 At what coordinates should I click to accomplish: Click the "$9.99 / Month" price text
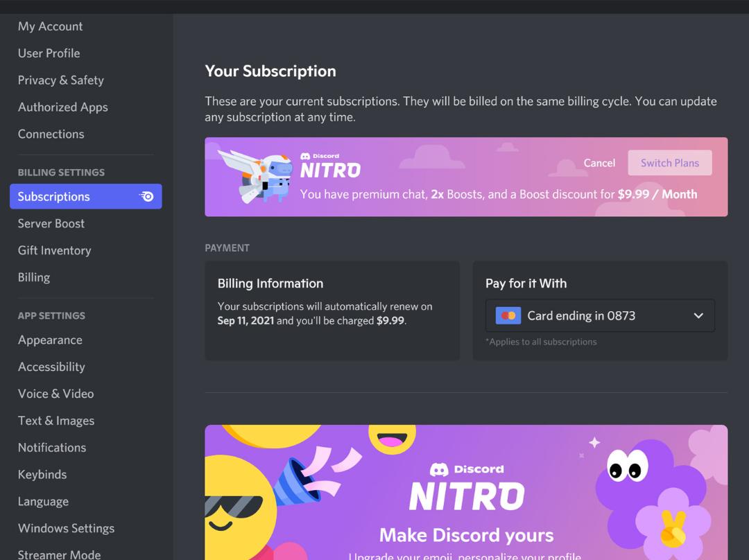click(657, 194)
